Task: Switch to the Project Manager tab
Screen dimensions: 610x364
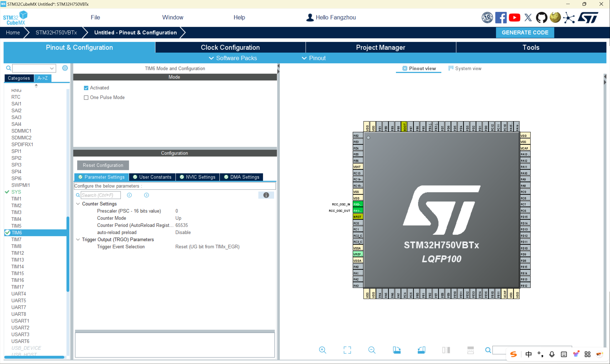Action: click(x=381, y=47)
